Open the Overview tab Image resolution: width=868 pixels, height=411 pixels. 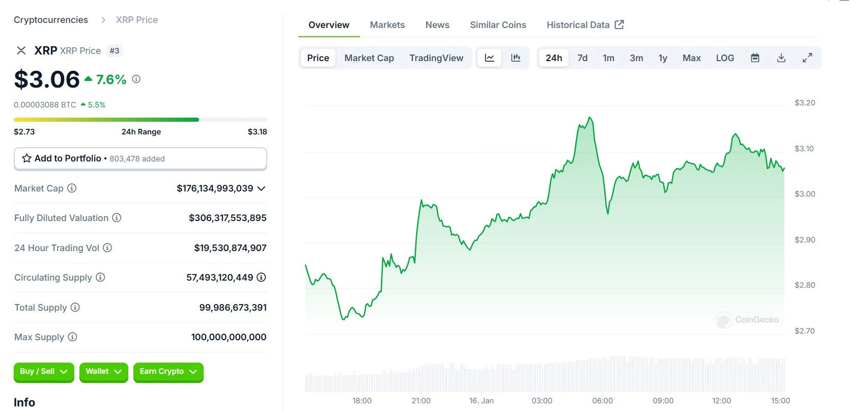pos(329,25)
